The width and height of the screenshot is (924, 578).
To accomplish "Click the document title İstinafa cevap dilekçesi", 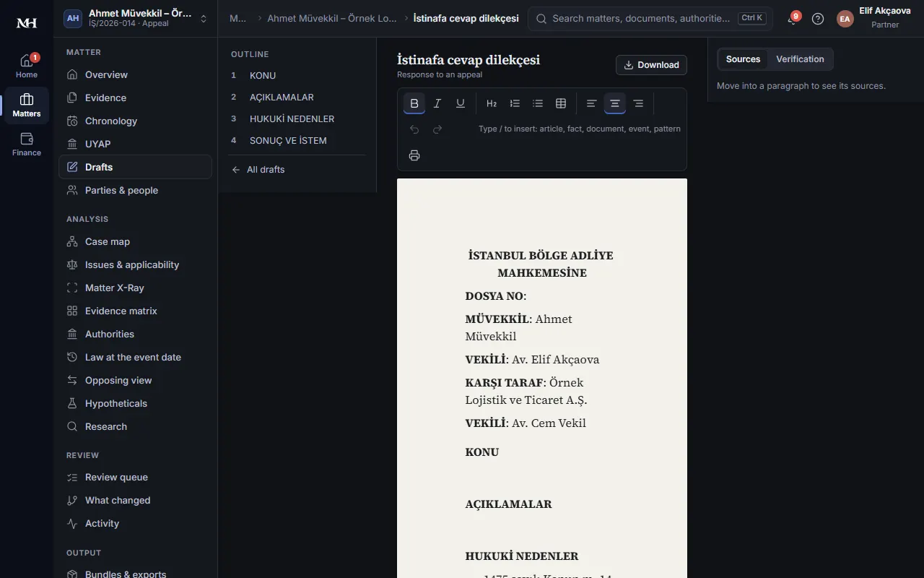I will point(468,60).
